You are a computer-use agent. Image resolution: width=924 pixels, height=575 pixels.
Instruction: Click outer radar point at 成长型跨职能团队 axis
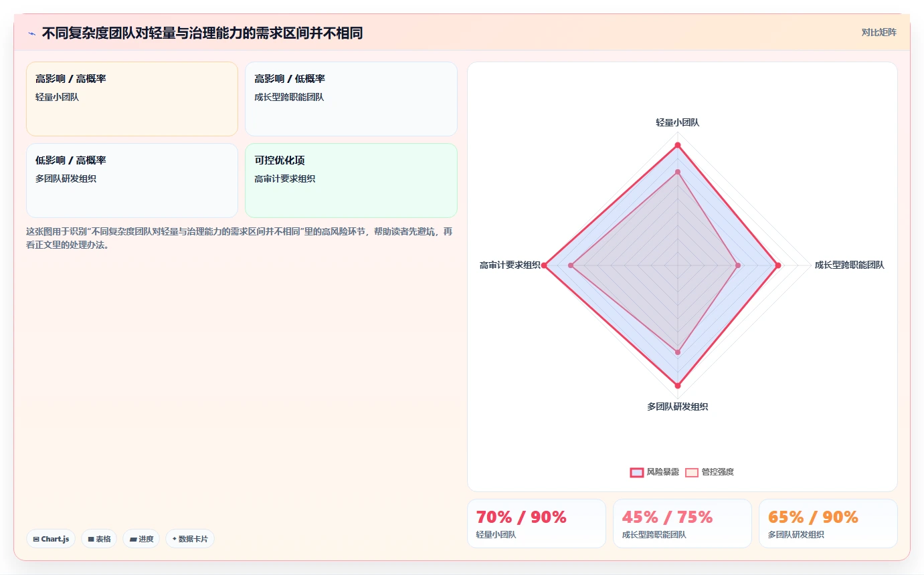[778, 265]
